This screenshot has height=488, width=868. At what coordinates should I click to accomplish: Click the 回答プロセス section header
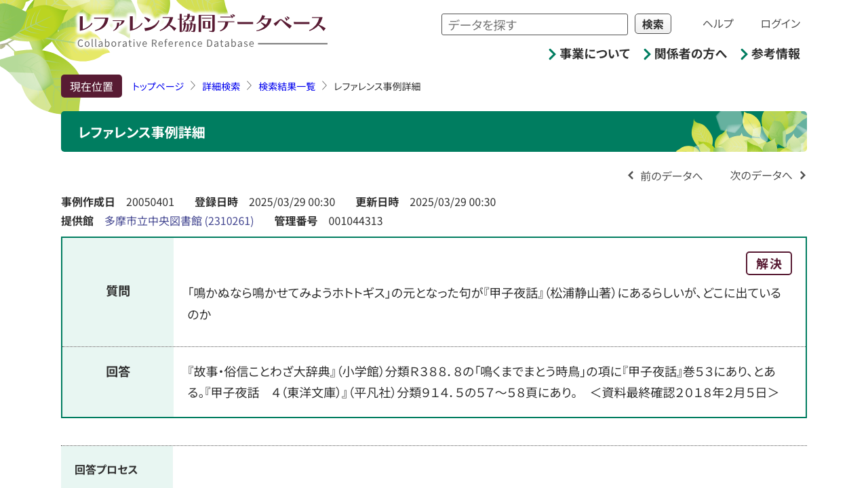(106, 470)
